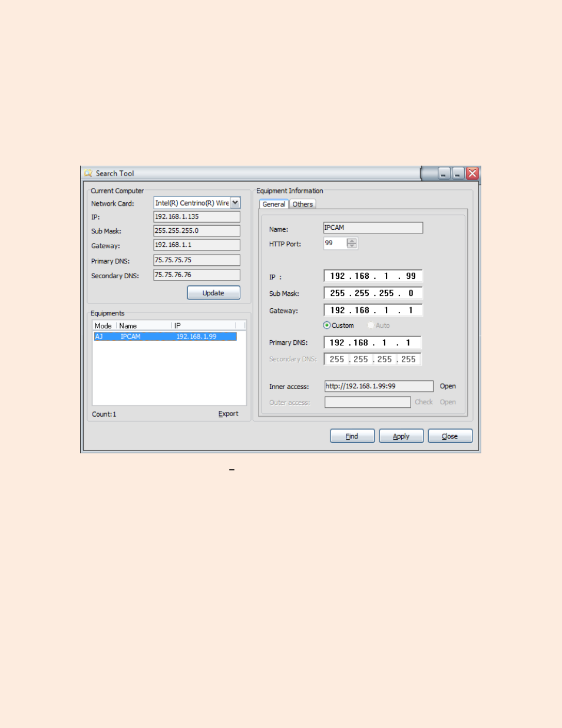Close the Search Tool window
This screenshot has height=728, width=562.
[472, 173]
